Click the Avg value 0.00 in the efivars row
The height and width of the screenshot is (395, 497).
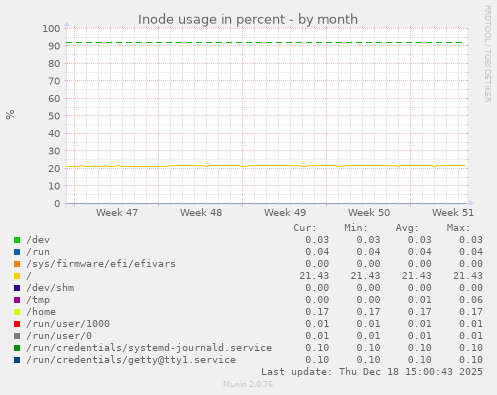click(x=419, y=264)
